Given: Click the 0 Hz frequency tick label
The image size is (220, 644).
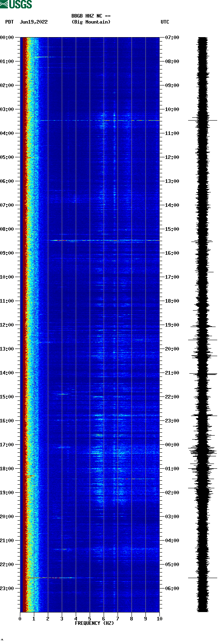Looking at the screenshot, I should point(20,619).
